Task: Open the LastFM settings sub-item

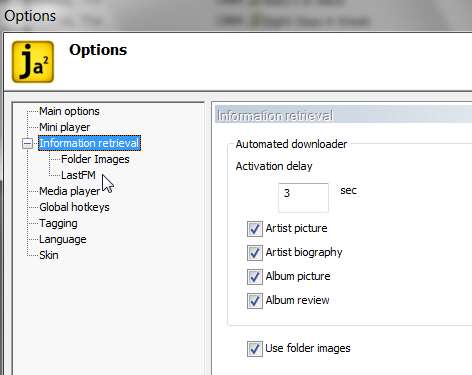Action: (x=78, y=175)
